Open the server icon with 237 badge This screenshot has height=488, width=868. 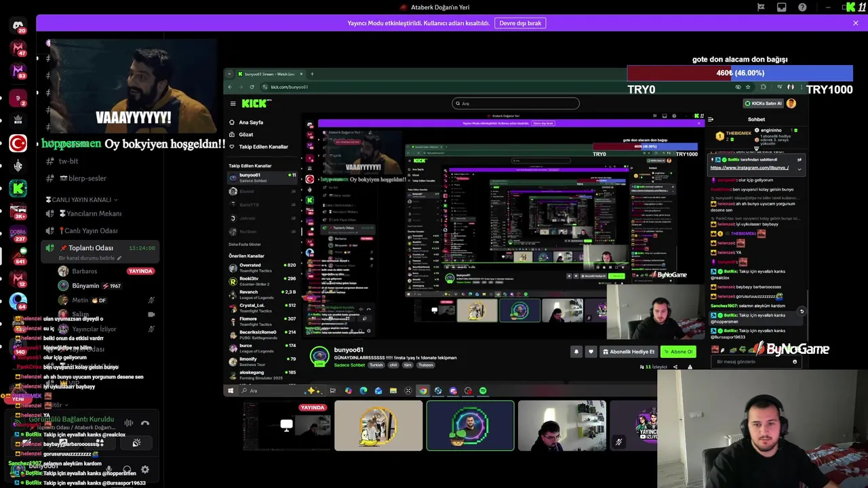[x=18, y=234]
